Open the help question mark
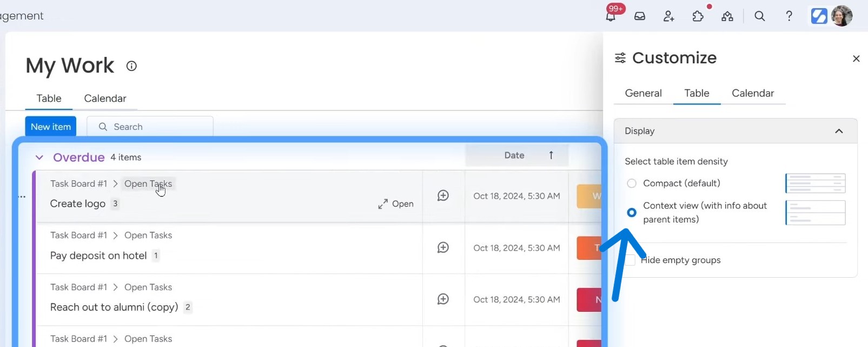 click(789, 16)
